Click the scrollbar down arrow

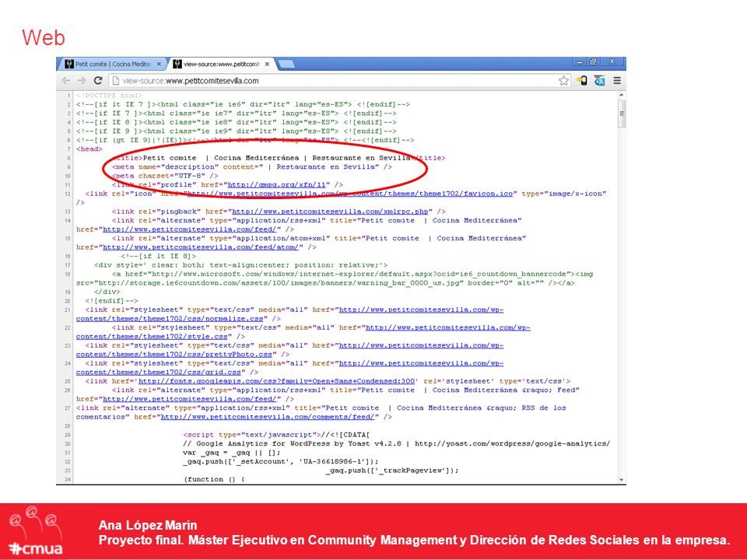pyautogui.click(x=621, y=480)
